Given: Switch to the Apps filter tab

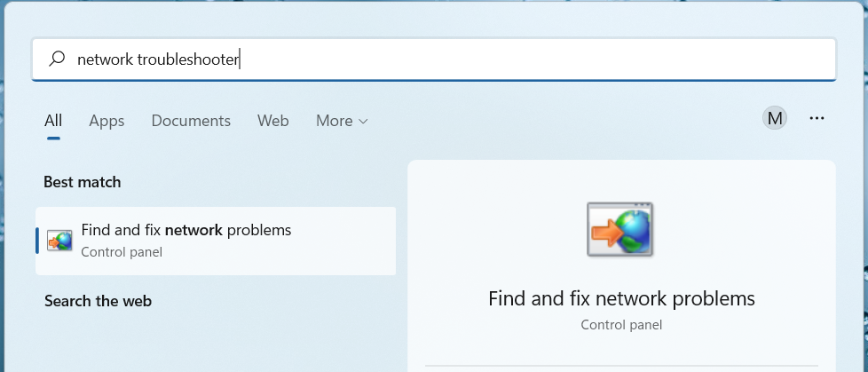Looking at the screenshot, I should (107, 121).
